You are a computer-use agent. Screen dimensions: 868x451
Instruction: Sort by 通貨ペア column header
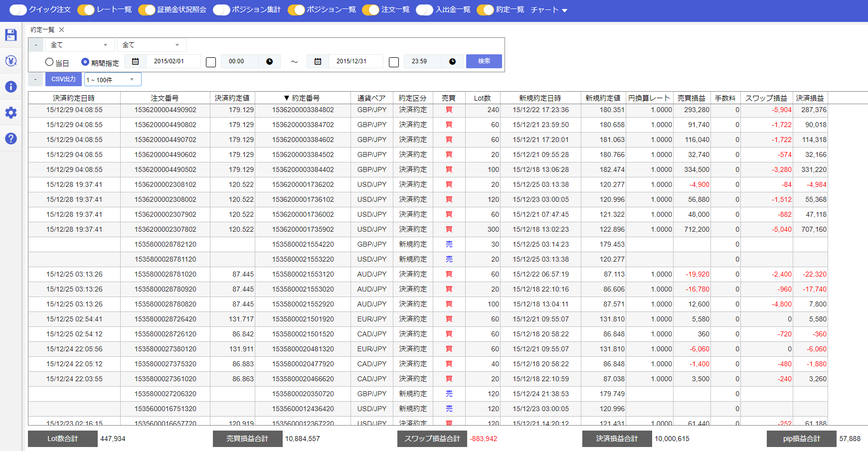[x=372, y=98]
